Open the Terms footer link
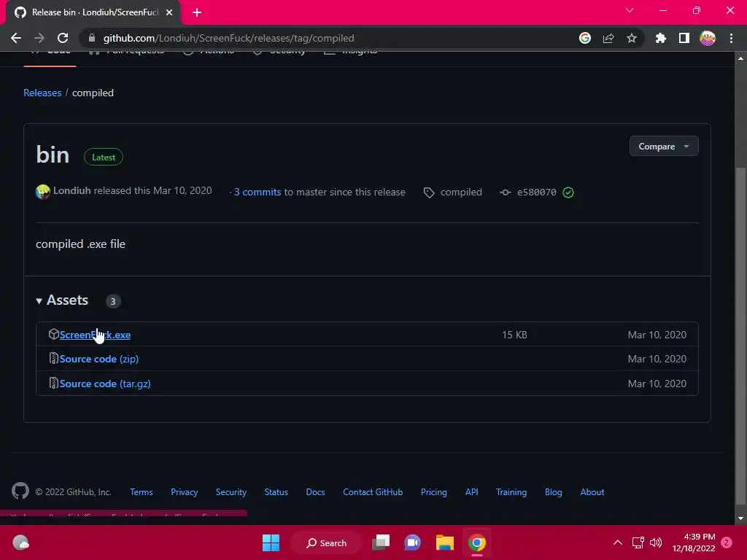The height and width of the screenshot is (560, 747). (x=141, y=492)
